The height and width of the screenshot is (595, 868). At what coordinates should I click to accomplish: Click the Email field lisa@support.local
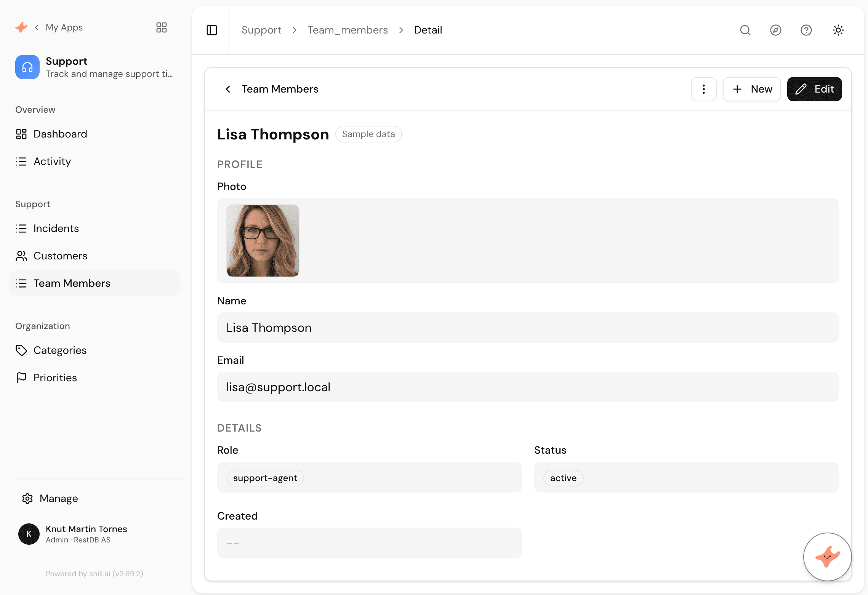[x=528, y=387]
